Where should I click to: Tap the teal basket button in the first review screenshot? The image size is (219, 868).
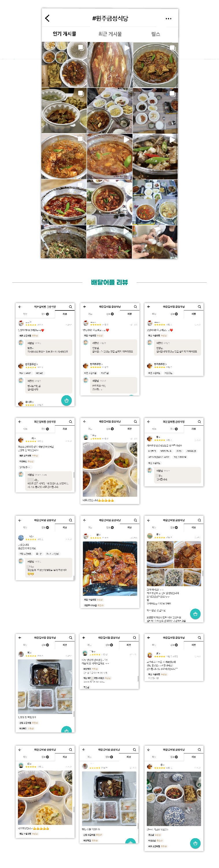pyautogui.click(x=66, y=400)
